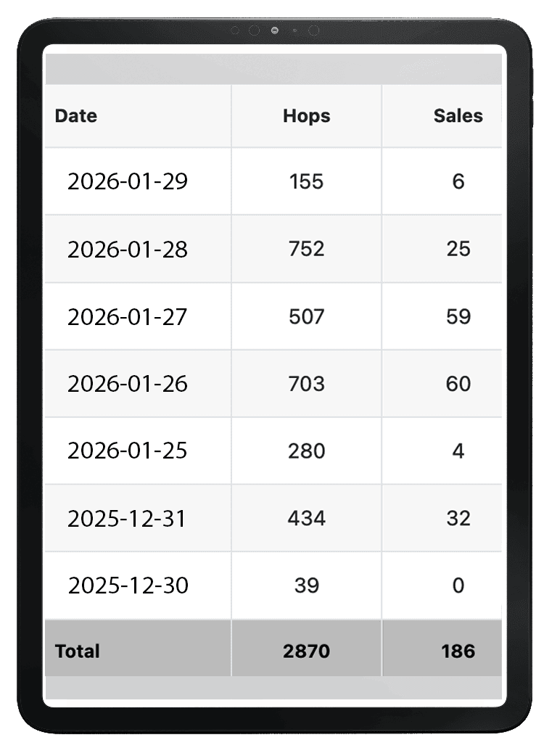Select the 2026-01-29 date cell
The image size is (544, 756).
tap(128, 181)
